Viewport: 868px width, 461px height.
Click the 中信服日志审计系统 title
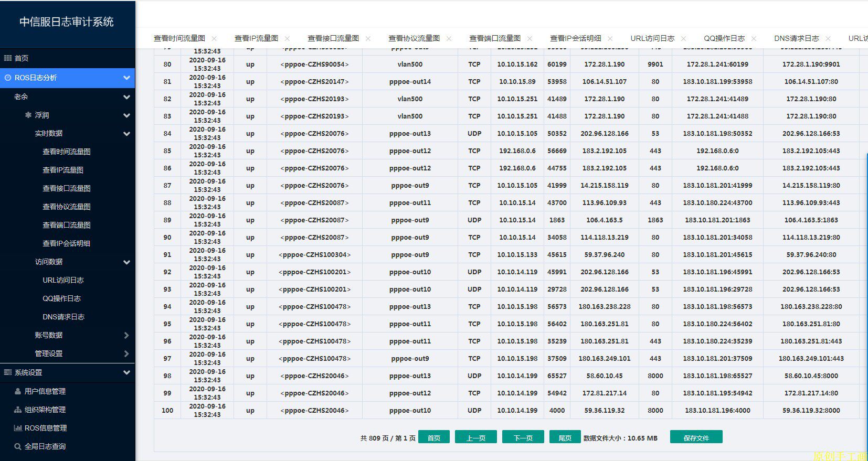coord(67,22)
